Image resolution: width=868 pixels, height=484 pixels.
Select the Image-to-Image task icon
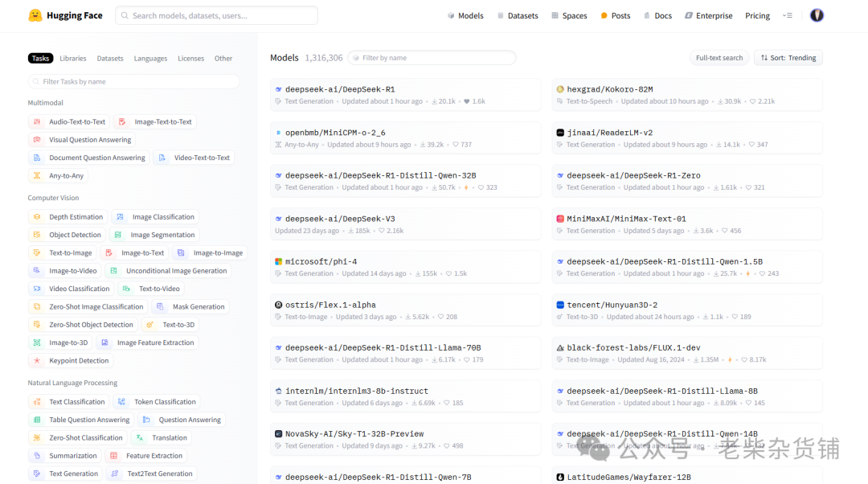tap(181, 252)
